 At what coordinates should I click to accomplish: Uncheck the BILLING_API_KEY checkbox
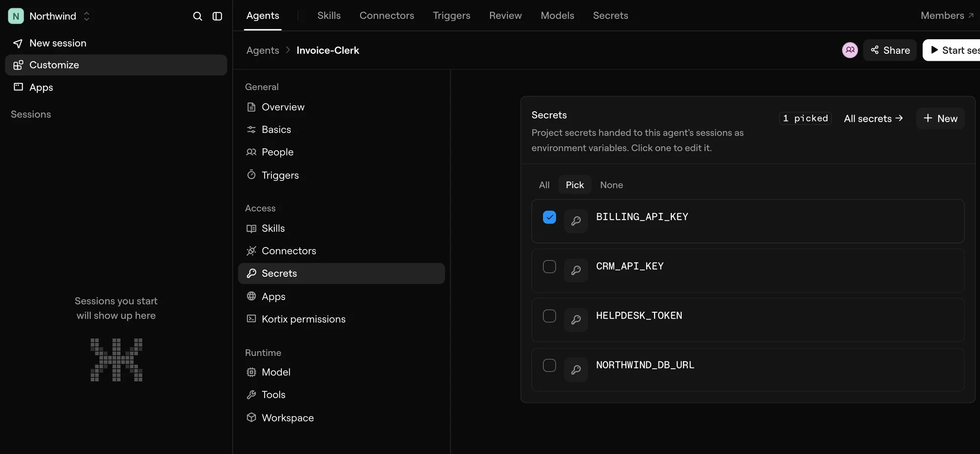549,217
